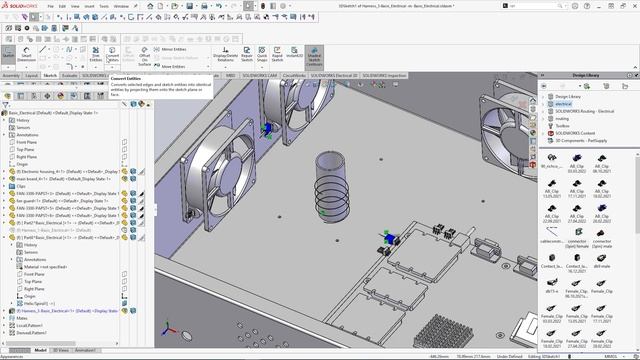Expand the Annotations node under Basic_Electrical

pyautogui.click(x=4, y=135)
